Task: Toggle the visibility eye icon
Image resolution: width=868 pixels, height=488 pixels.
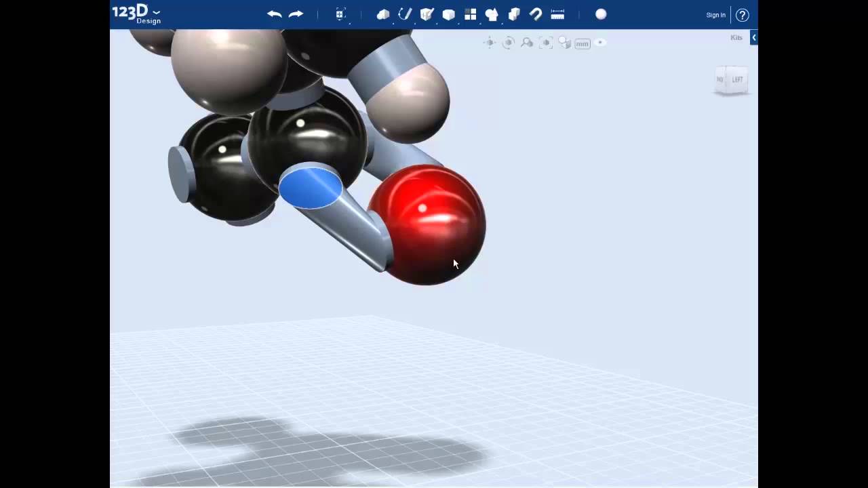Action: point(600,43)
